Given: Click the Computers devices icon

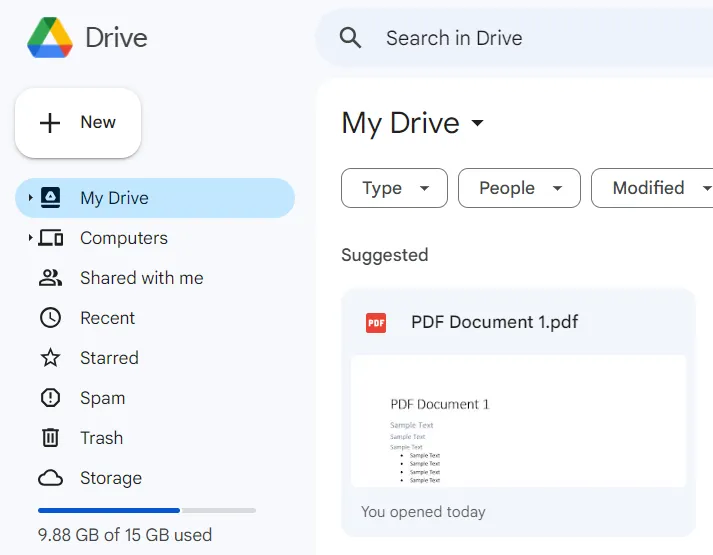Looking at the screenshot, I should [x=51, y=238].
